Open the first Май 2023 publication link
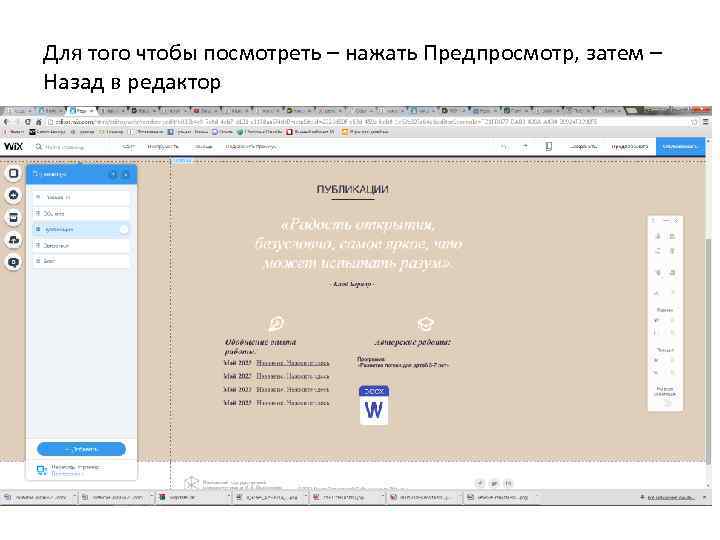The image size is (720, 540). 292,363
